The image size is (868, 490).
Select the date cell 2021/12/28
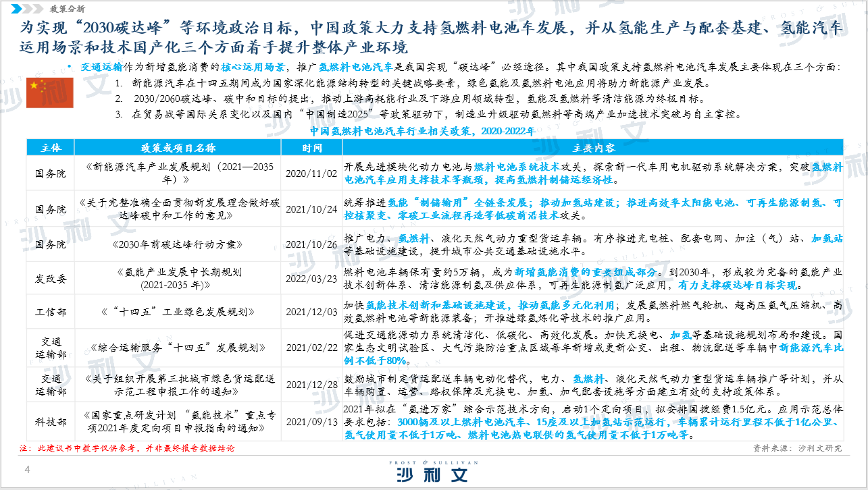[x=311, y=384]
